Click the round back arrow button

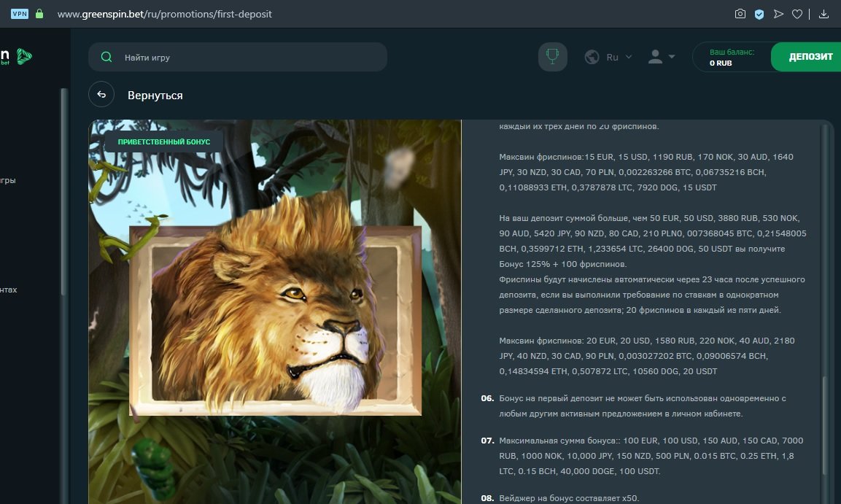coord(101,95)
